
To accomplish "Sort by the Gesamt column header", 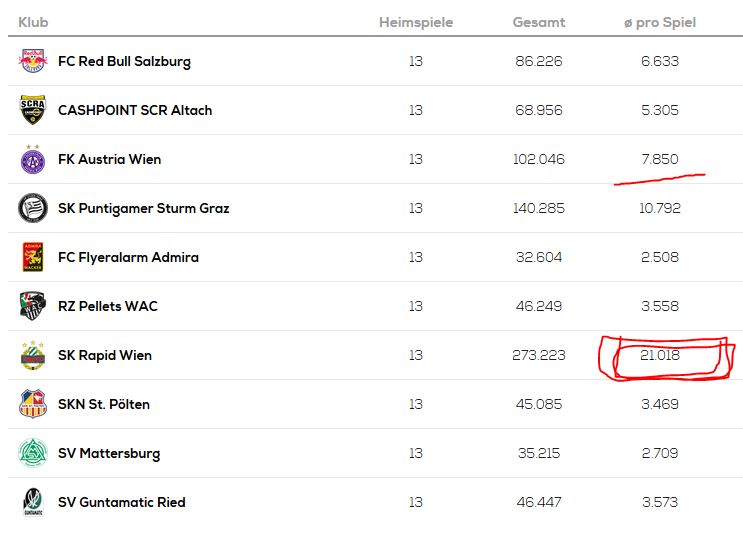I will pyautogui.click(x=539, y=22).
